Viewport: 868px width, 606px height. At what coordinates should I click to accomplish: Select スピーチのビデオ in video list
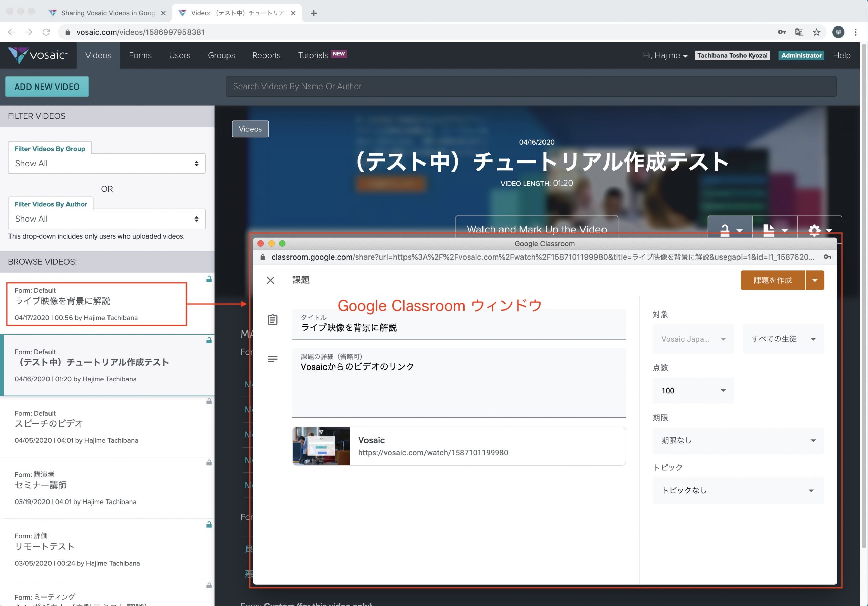click(x=107, y=427)
